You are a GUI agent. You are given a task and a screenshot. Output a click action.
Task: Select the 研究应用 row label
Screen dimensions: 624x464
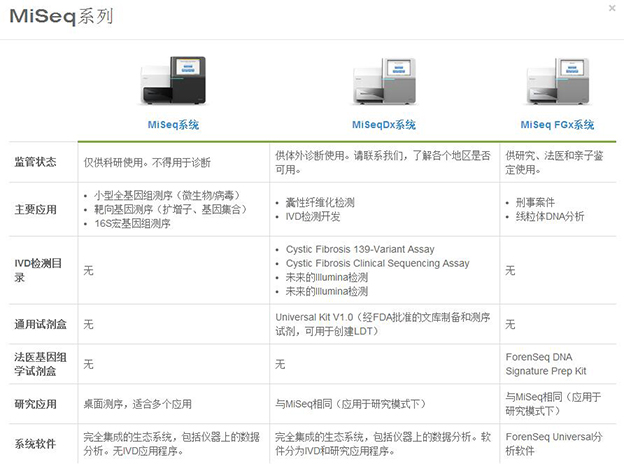35,404
